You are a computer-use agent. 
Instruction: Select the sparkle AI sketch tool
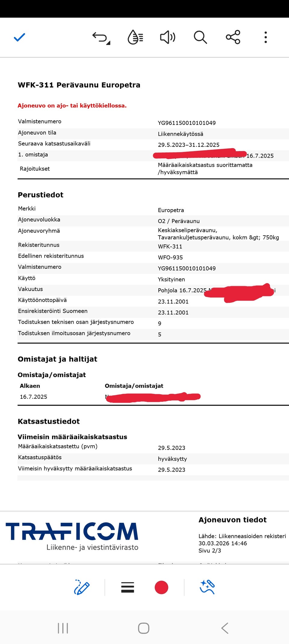point(207,587)
